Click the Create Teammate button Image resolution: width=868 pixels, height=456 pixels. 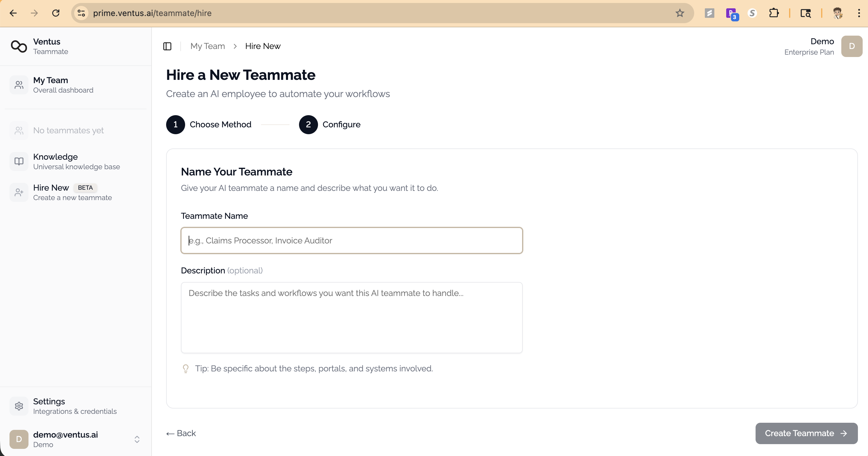tap(806, 433)
